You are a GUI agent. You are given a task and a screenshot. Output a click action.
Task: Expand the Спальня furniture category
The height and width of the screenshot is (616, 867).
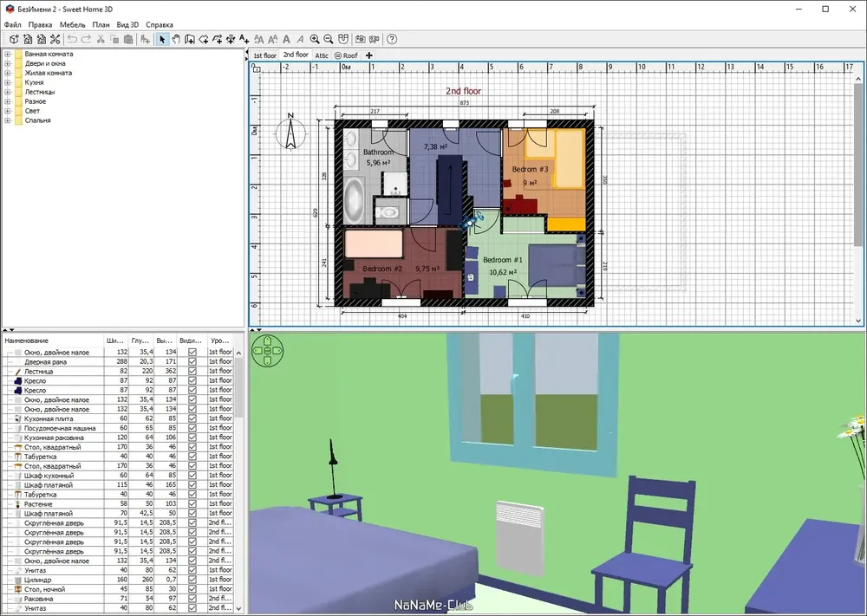point(8,120)
